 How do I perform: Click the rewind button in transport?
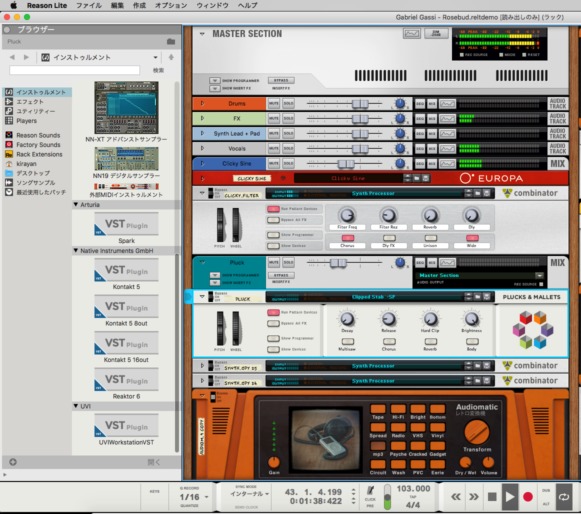(x=456, y=497)
